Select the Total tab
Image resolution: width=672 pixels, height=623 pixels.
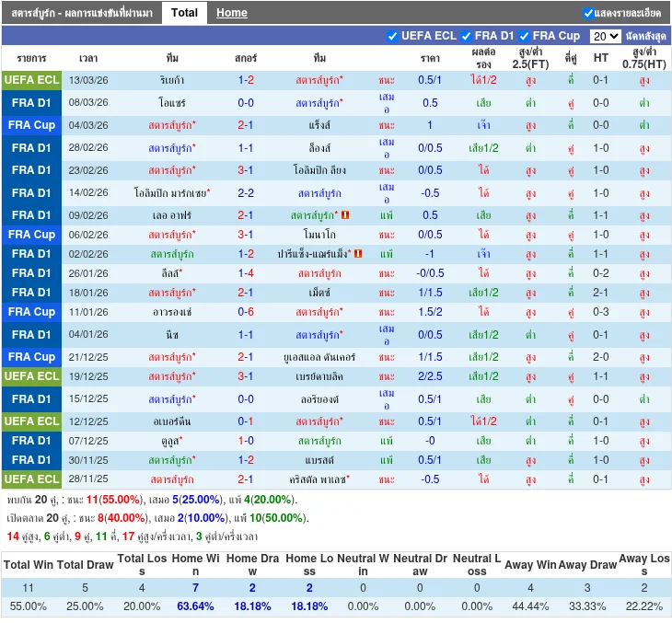184,13
